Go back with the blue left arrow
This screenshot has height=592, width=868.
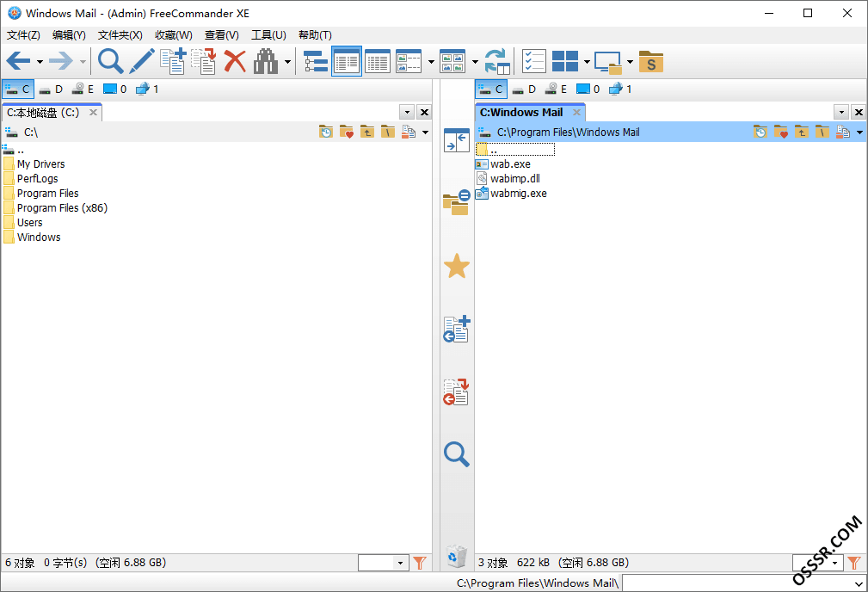18,61
